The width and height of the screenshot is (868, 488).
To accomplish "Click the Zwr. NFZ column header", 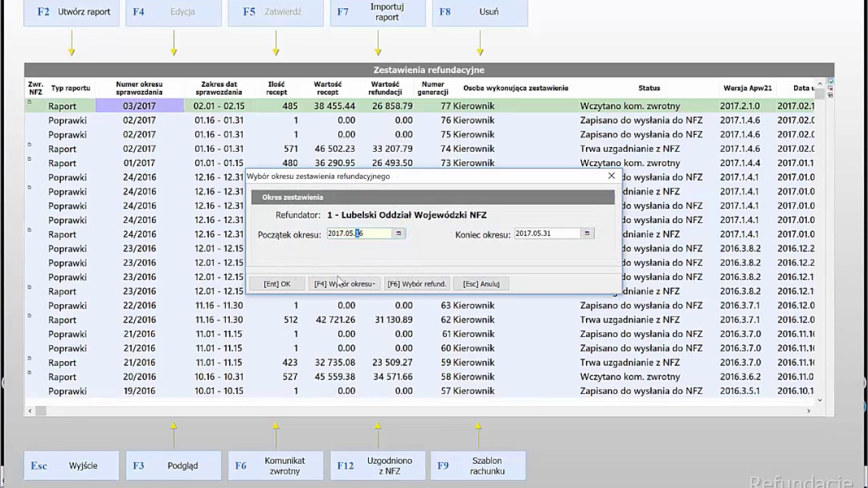I will 35,88.
